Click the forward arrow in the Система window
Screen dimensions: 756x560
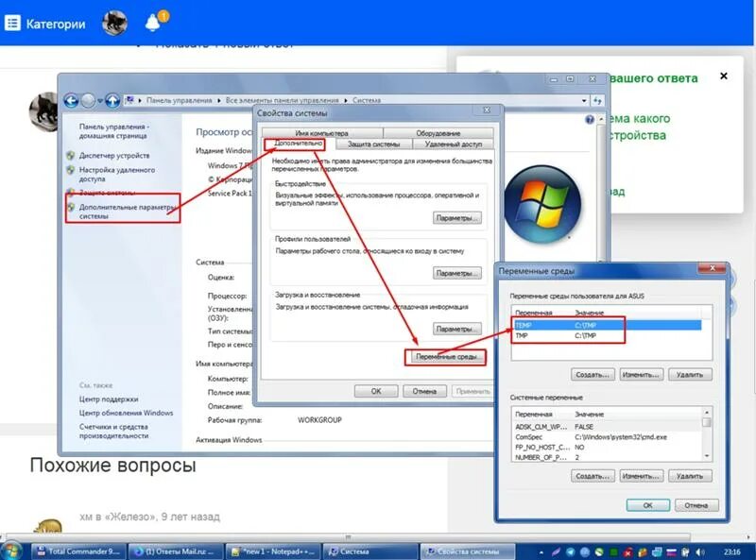click(x=88, y=100)
